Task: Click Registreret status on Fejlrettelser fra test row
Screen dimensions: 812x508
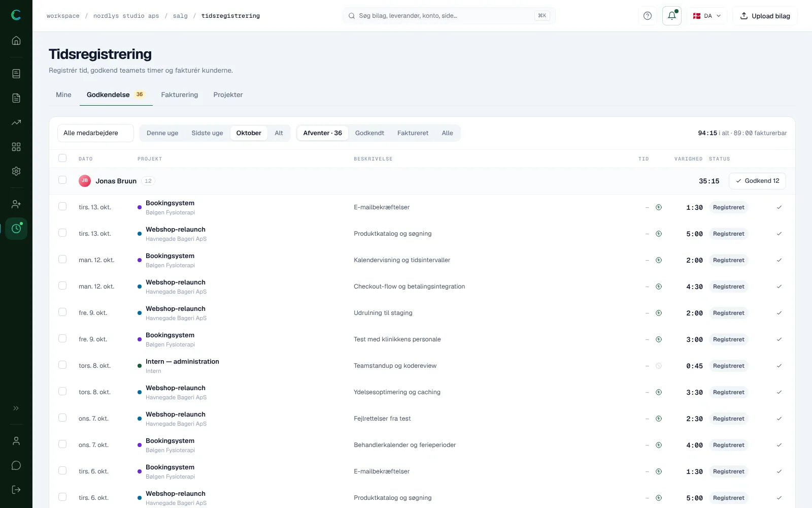Action: (728, 419)
